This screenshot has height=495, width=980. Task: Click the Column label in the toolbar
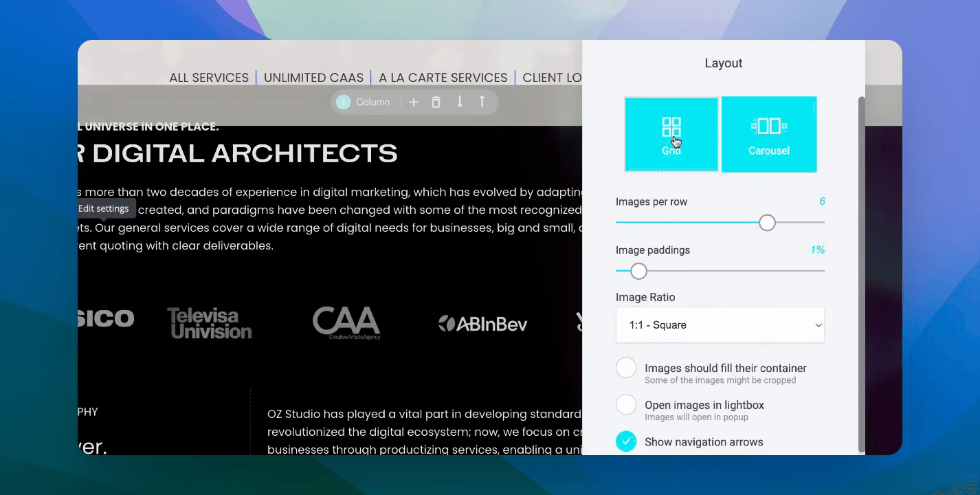click(373, 102)
